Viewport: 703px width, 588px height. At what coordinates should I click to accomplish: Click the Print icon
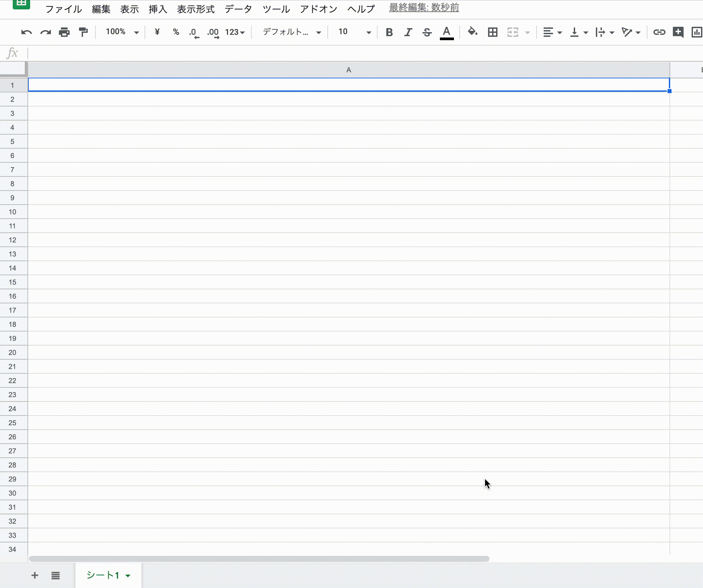(x=64, y=32)
